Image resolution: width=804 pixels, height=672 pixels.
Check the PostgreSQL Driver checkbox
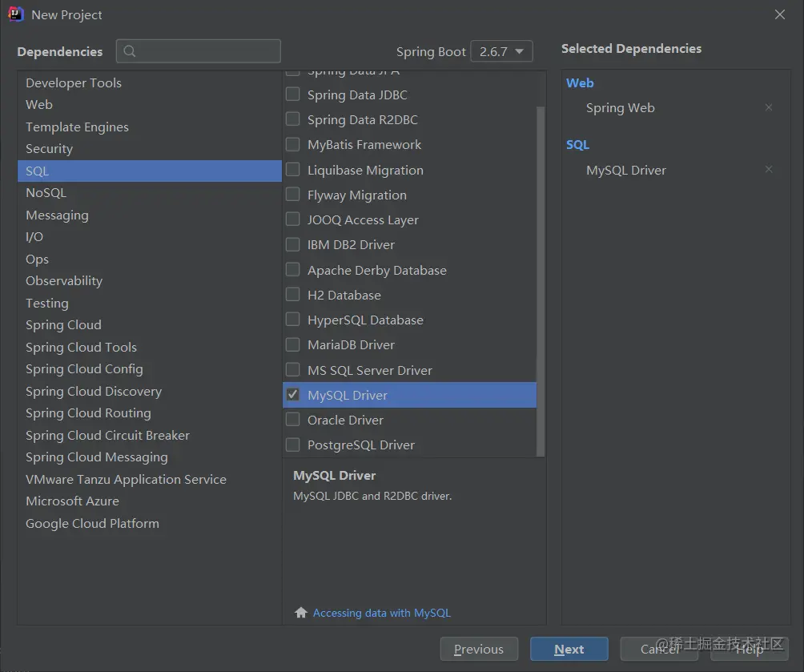[x=292, y=445]
